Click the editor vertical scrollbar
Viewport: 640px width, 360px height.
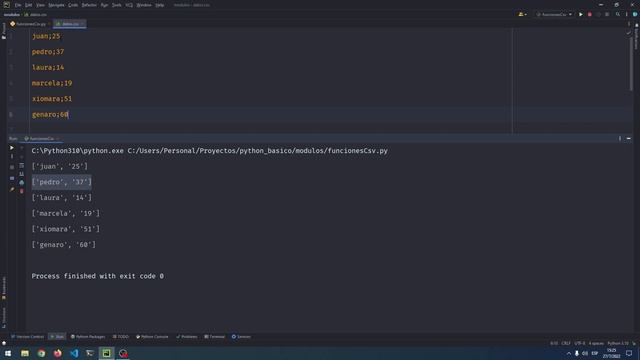pyautogui.click(x=631, y=65)
